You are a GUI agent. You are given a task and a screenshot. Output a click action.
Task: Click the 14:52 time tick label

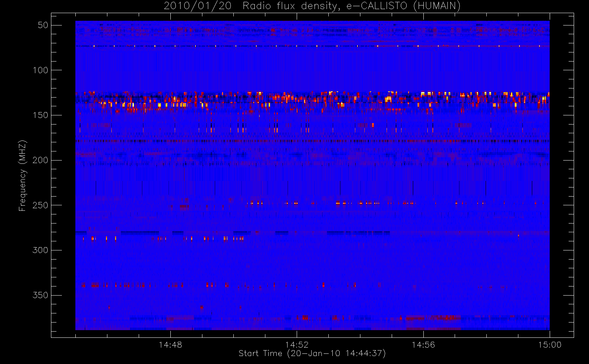(297, 345)
